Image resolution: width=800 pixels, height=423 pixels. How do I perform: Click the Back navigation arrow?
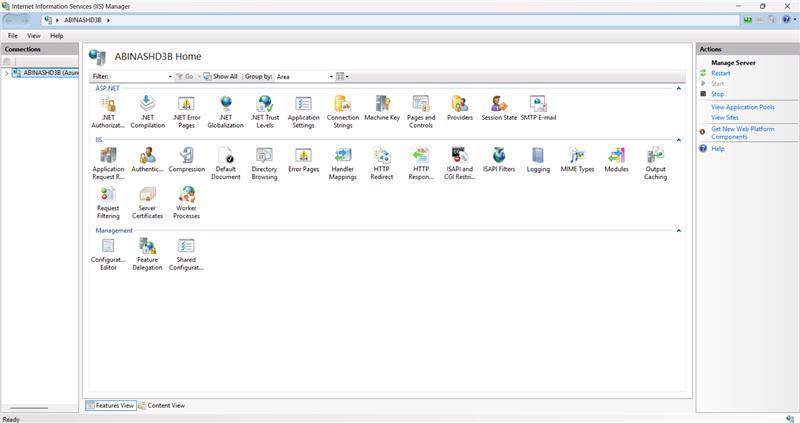point(10,20)
